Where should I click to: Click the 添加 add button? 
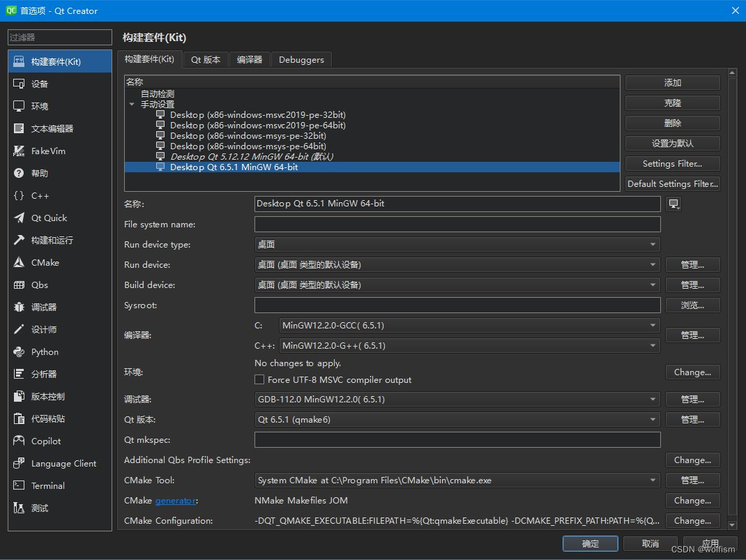tap(672, 83)
